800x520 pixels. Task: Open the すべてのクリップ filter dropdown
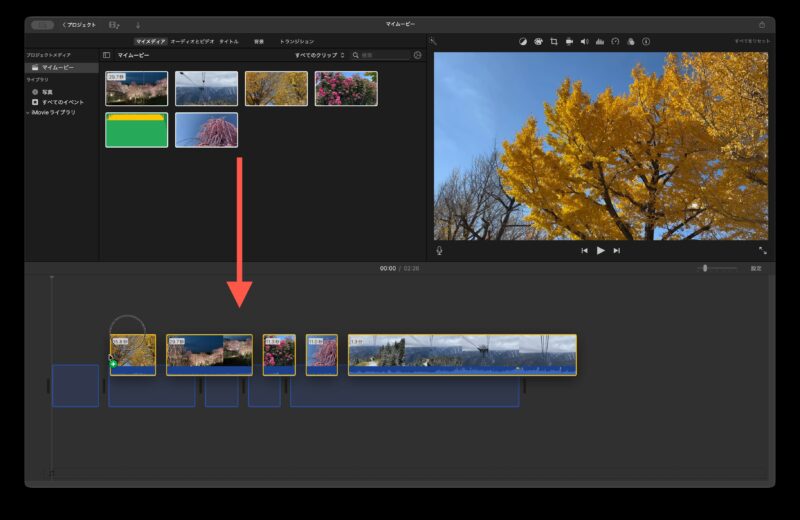tap(319, 55)
